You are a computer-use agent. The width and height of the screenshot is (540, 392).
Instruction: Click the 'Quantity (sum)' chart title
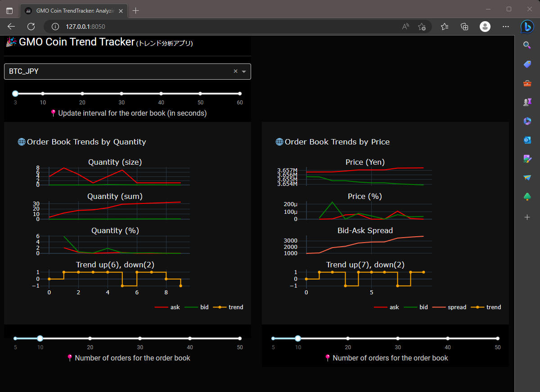point(115,196)
